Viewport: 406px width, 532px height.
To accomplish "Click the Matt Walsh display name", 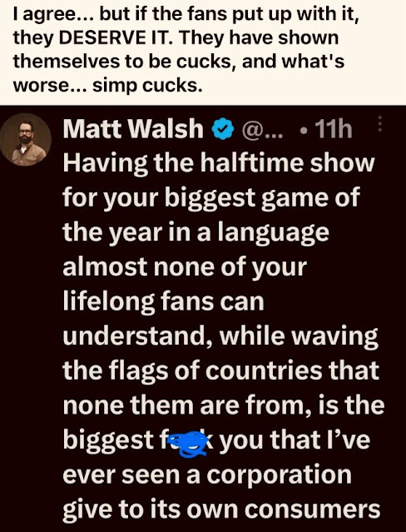I will [133, 129].
